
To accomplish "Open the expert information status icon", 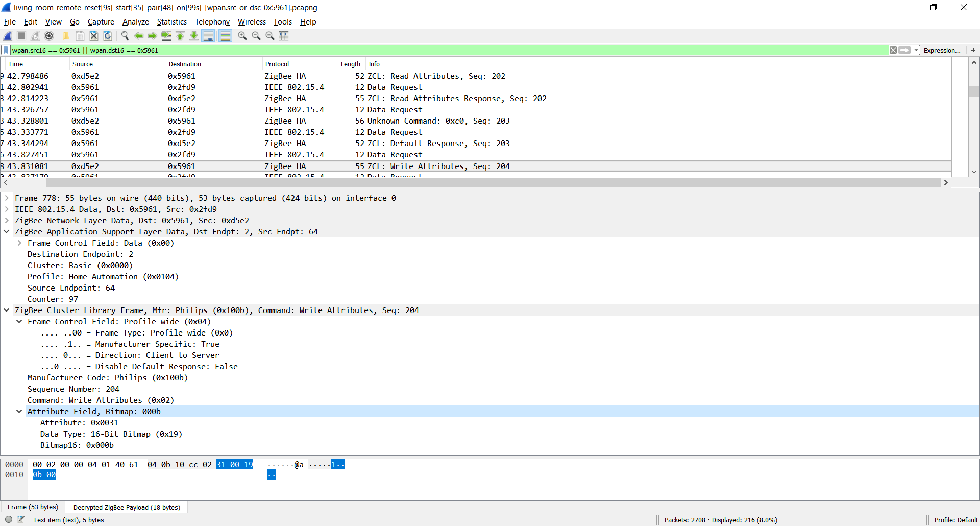I will [x=9, y=520].
